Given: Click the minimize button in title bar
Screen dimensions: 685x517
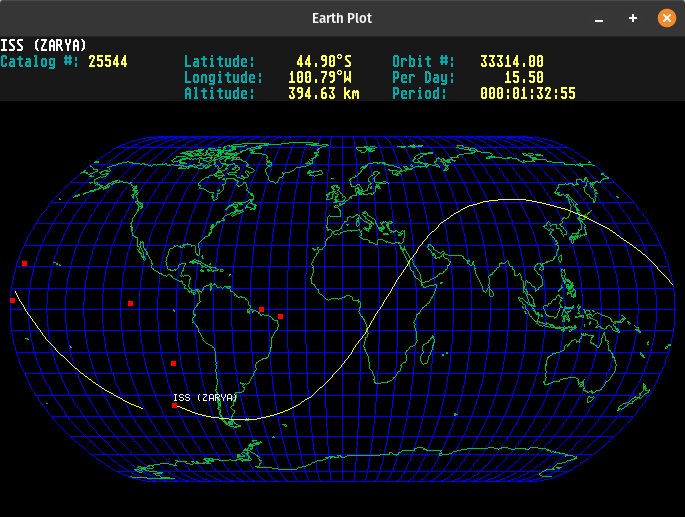Looking at the screenshot, I should pos(599,21).
